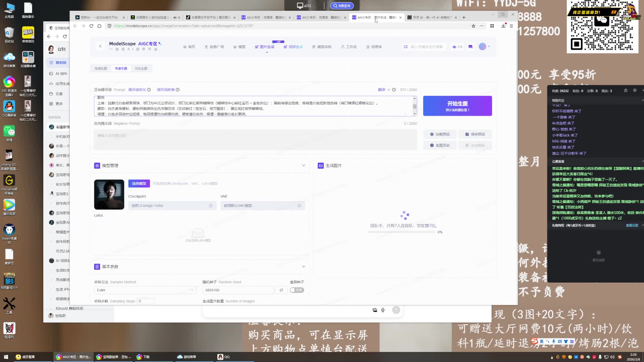Open the 翻译 dropdown
This screenshot has height=362, width=644.
(x=384, y=90)
